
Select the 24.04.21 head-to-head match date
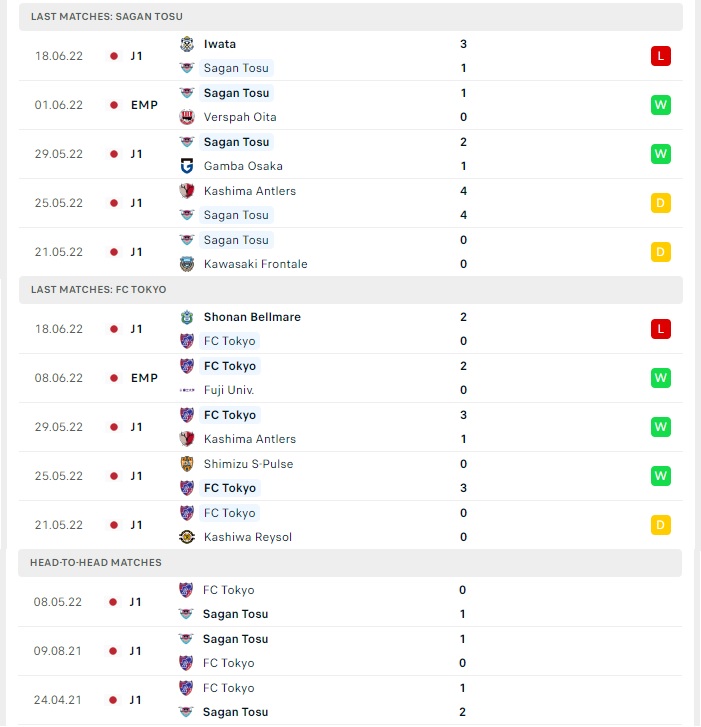click(x=57, y=700)
